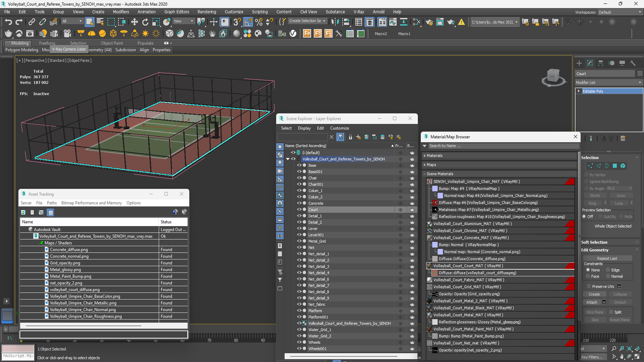Image resolution: width=644 pixels, height=362 pixels.
Task: Click the Create button in Edit Geometry
Action: [594, 294]
